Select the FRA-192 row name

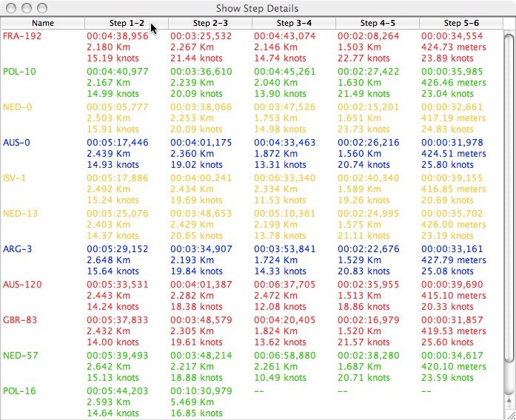(22, 35)
